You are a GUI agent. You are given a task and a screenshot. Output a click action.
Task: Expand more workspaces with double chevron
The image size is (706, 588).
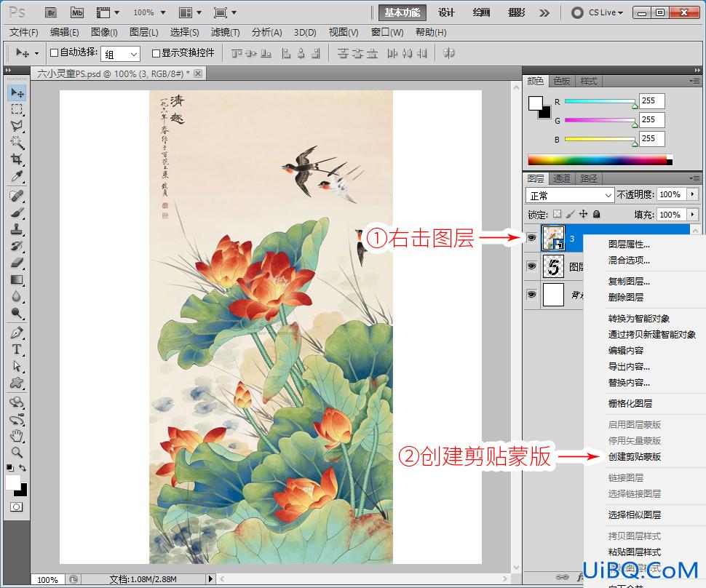(x=544, y=13)
